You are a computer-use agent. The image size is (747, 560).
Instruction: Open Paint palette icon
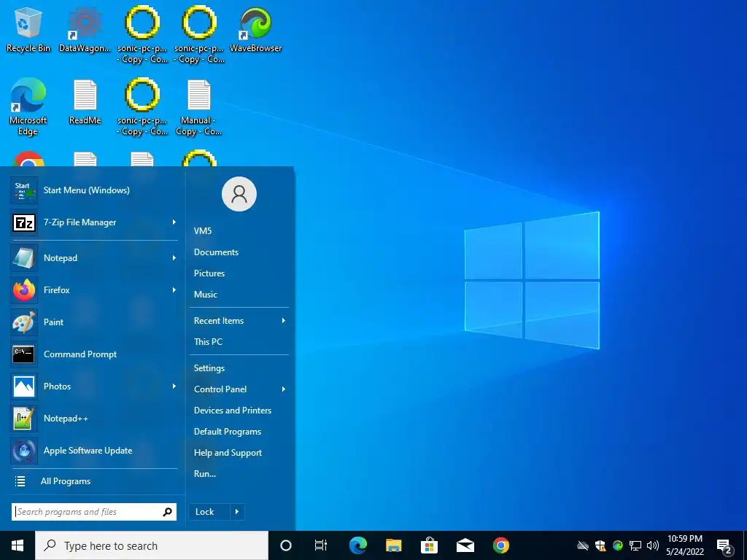pyautogui.click(x=24, y=322)
